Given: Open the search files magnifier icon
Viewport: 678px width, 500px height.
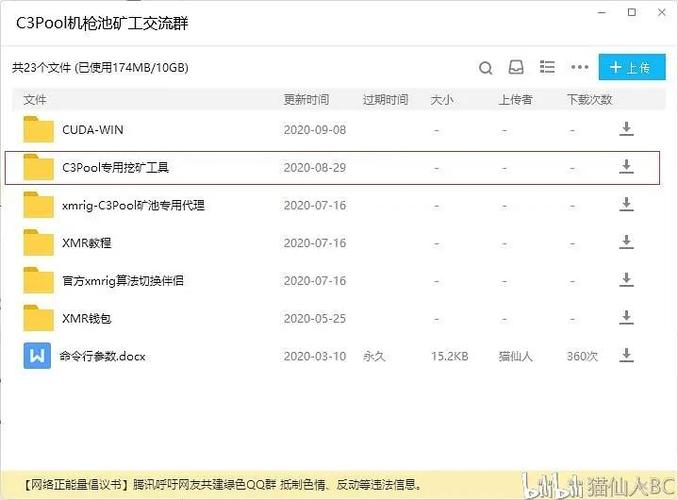Looking at the screenshot, I should pos(486,68).
